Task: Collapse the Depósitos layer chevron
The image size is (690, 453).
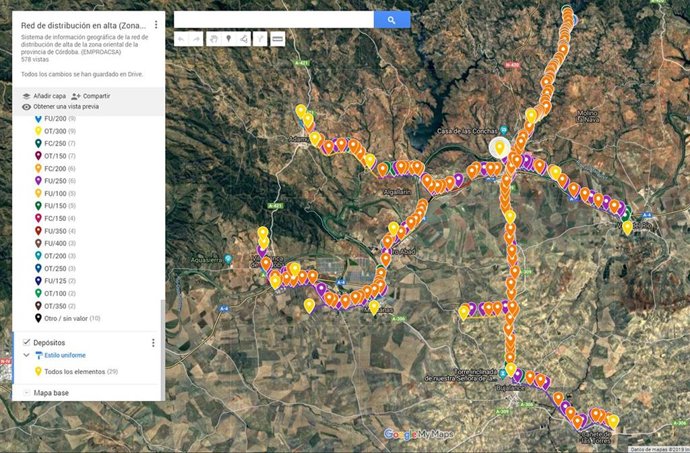Action: [26, 356]
